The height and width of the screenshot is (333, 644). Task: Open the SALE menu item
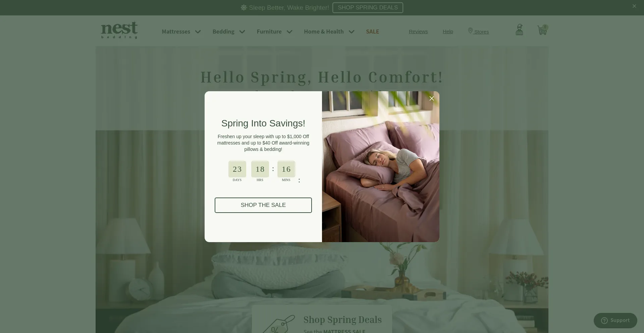pyautogui.click(x=372, y=32)
